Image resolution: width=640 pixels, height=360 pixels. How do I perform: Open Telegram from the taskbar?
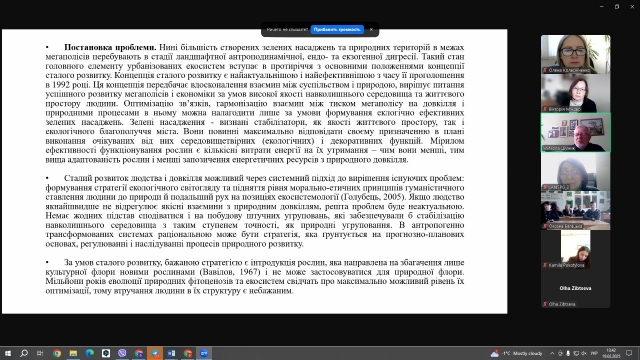click(x=155, y=353)
